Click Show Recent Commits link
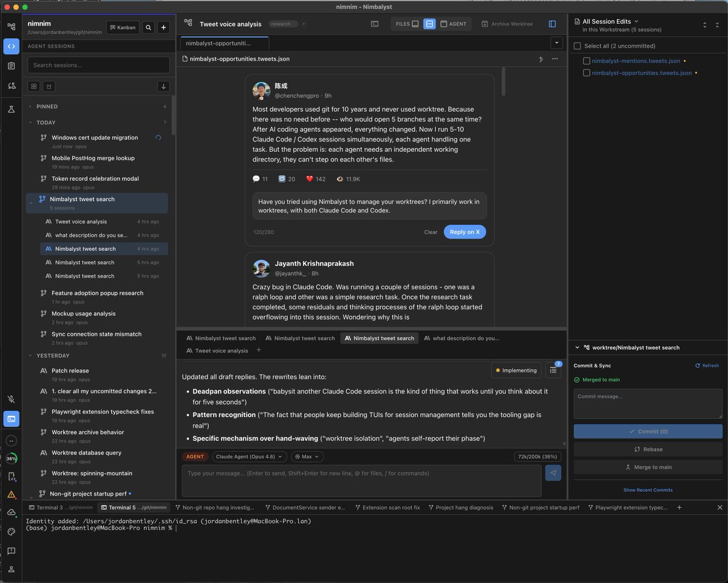Image resolution: width=728 pixels, height=583 pixels. [x=648, y=490]
